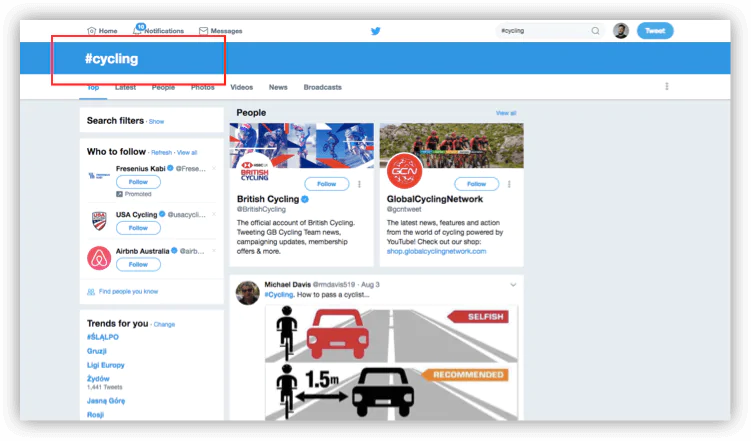This screenshot has height=441, width=751.
Task: Dismiss Fresenius Kabi suggestion
Action: [214, 168]
